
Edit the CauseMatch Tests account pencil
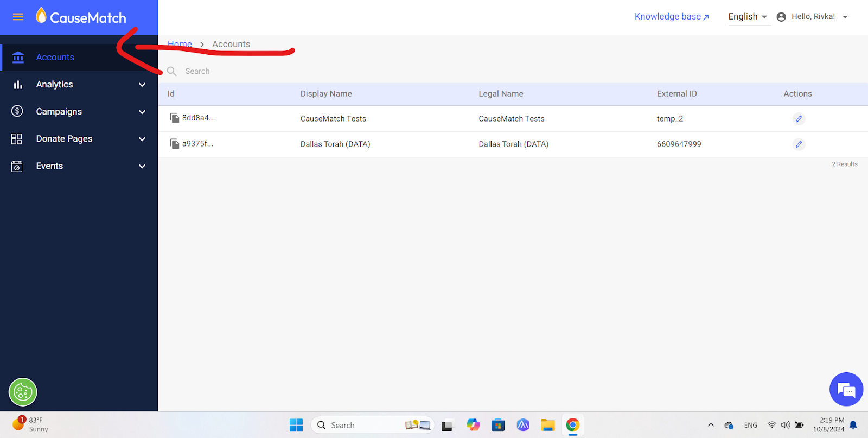click(799, 119)
